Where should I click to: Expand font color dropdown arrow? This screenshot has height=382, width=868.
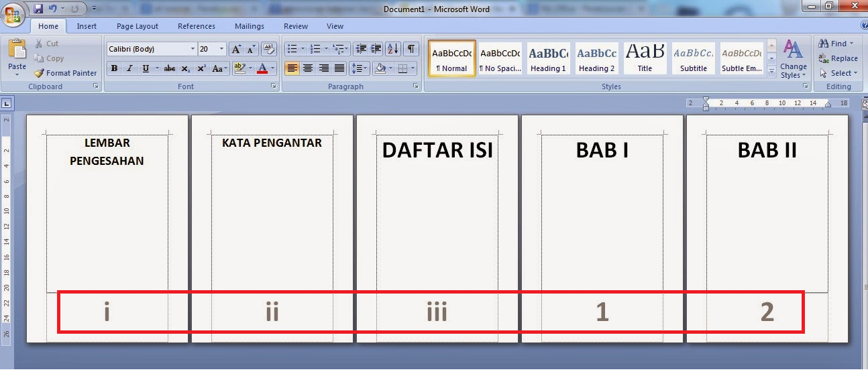pyautogui.click(x=273, y=68)
